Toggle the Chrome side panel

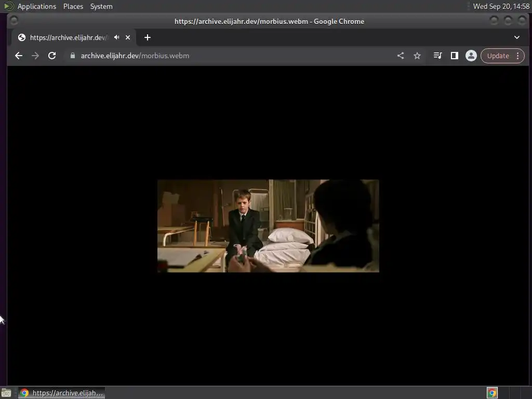(454, 56)
